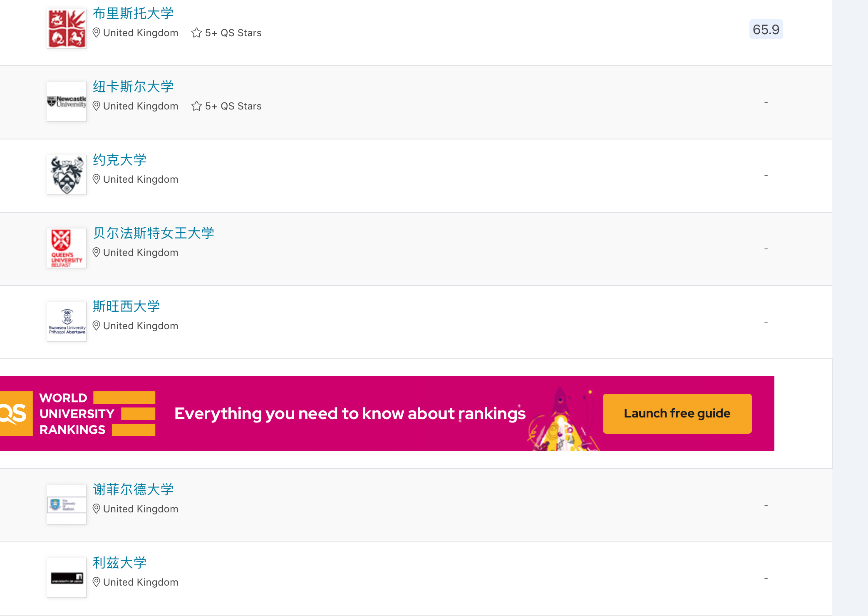Screen dimensions: 868x616
Task: Go to the 斯旺西大学 page
Action: pos(126,306)
